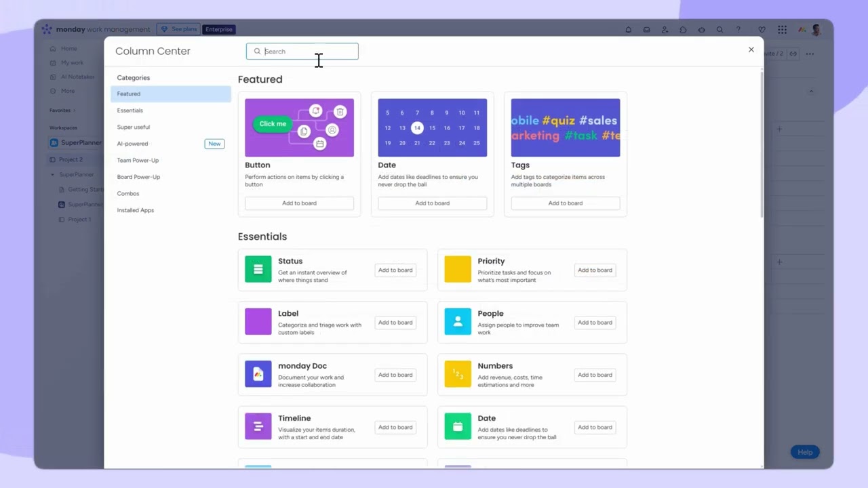Open Getting Started in the sidebar
Viewport: 868px width, 488px height.
[x=85, y=190]
